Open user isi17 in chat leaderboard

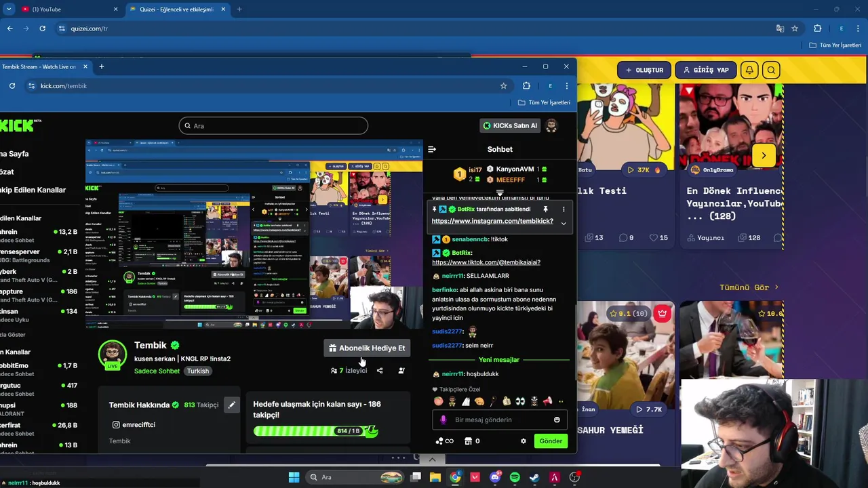475,170
